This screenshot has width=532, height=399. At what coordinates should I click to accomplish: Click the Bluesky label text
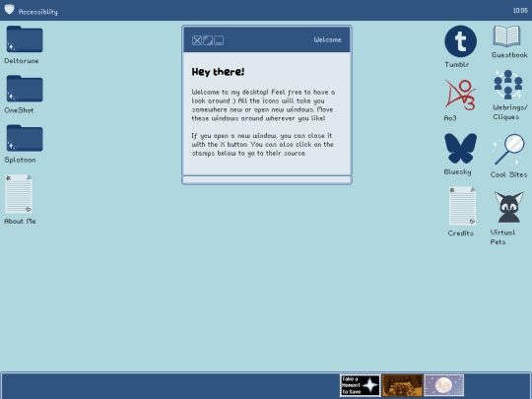pyautogui.click(x=457, y=172)
